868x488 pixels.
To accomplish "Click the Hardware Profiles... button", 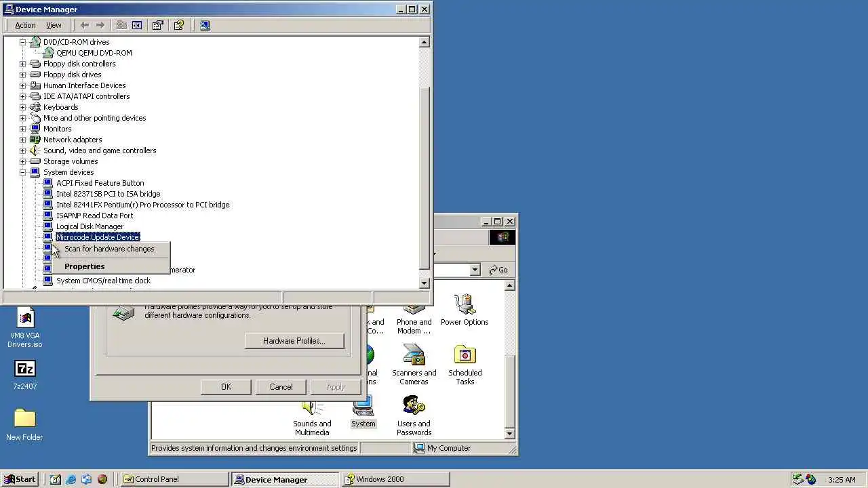I will click(294, 341).
